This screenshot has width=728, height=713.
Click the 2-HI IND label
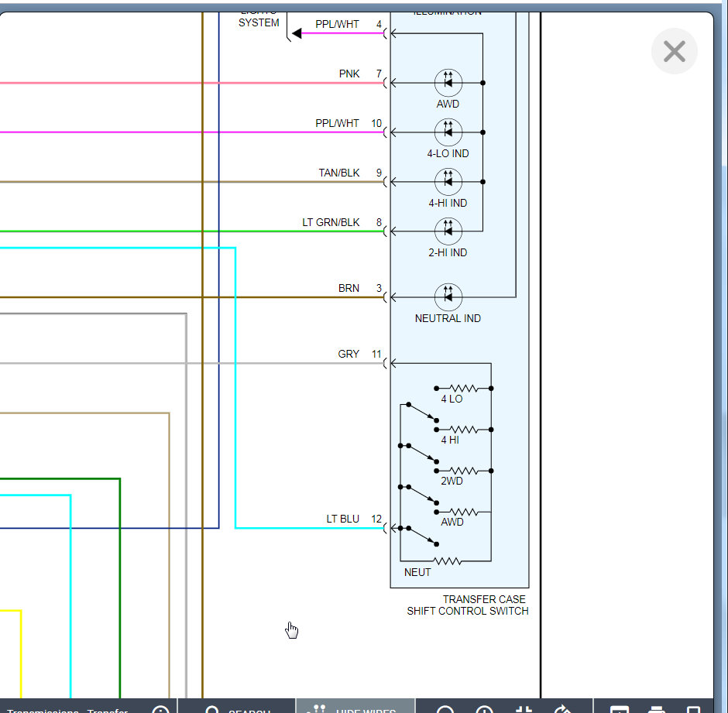(x=448, y=252)
